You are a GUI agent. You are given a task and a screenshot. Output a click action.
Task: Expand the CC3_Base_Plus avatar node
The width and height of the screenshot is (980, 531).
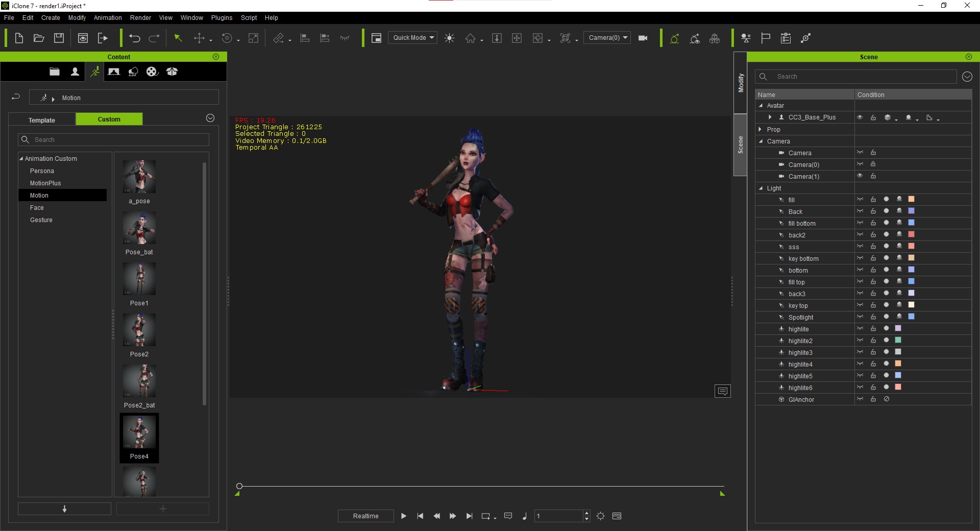770,117
